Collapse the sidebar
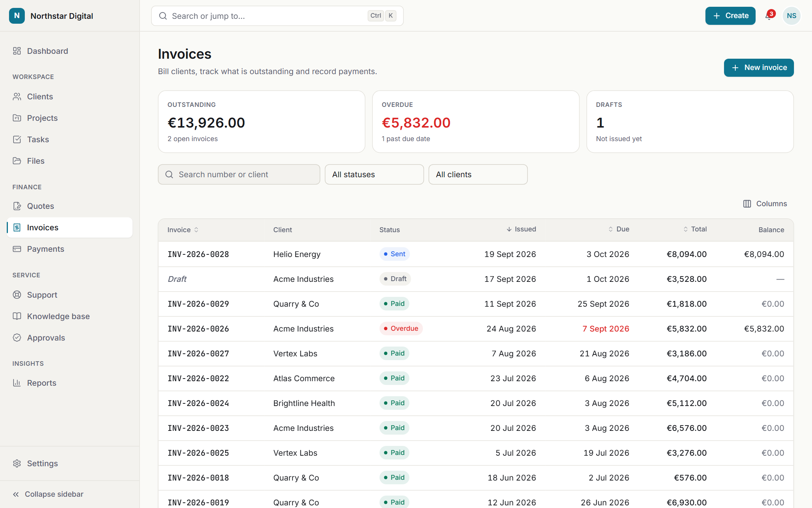Viewport: 812px width, 508px height. (48, 494)
